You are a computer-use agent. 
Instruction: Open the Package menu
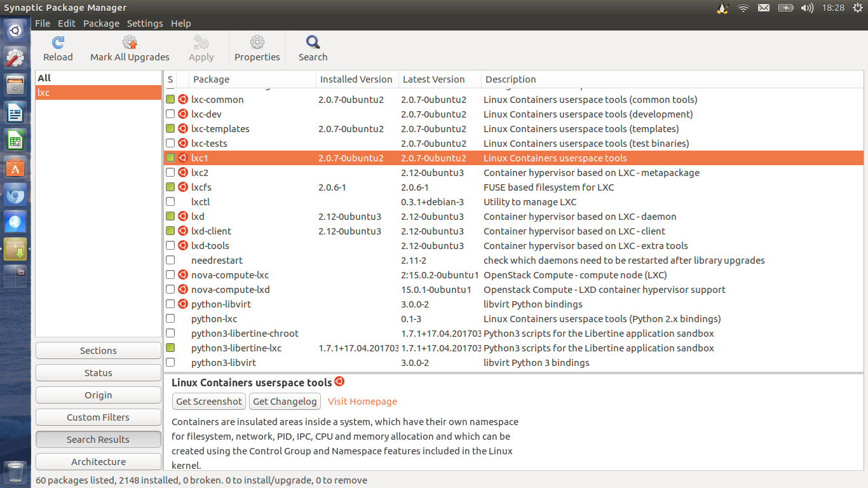pos(101,23)
